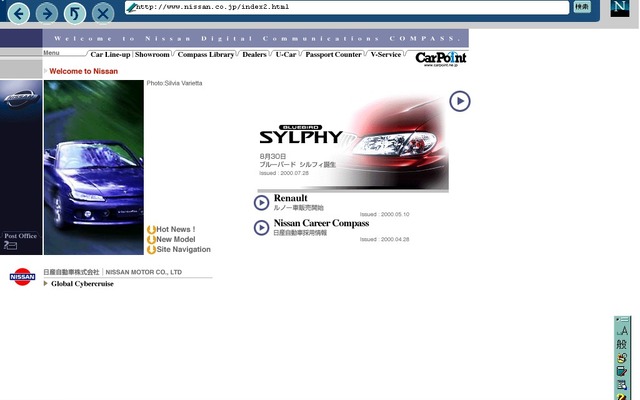Go forward with the forward arrow button

pos(47,13)
